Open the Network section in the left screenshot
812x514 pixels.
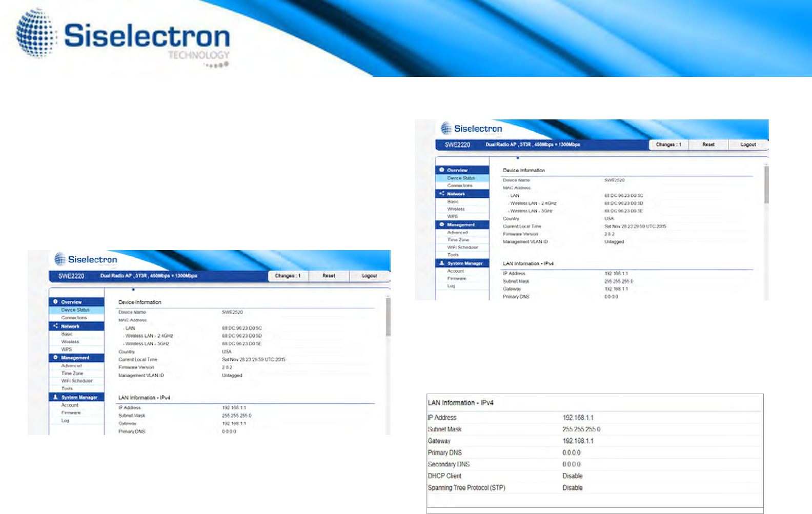(76, 326)
